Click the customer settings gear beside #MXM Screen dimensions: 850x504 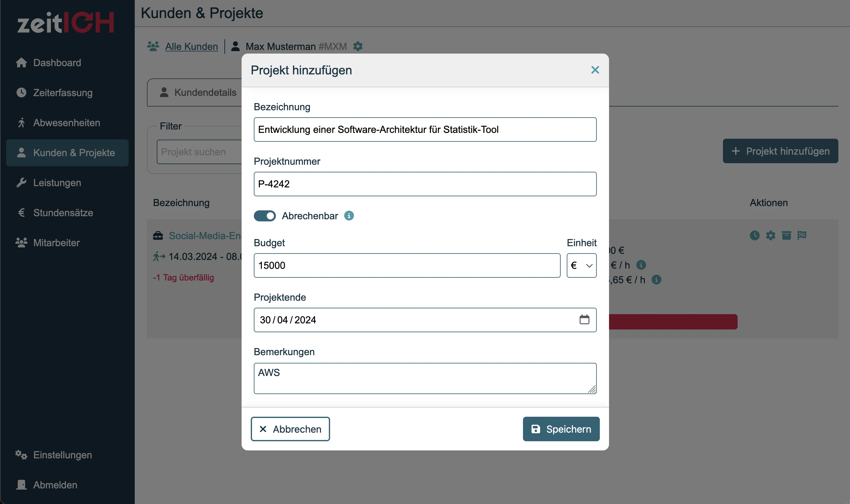[x=358, y=46]
